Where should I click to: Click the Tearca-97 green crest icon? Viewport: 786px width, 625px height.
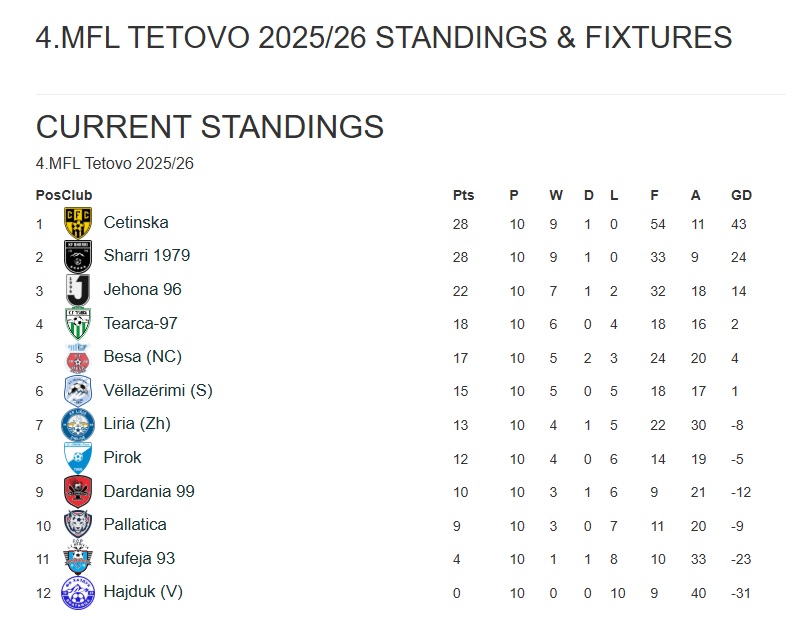tap(78, 324)
